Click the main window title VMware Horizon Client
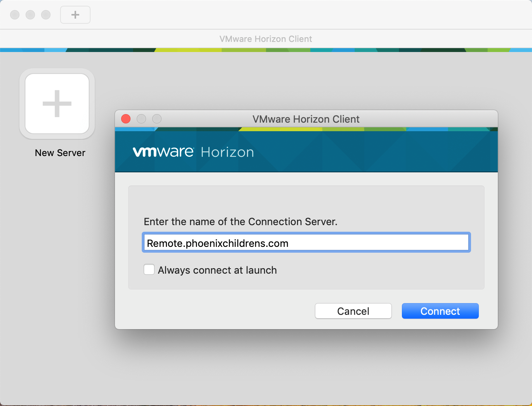 266,39
